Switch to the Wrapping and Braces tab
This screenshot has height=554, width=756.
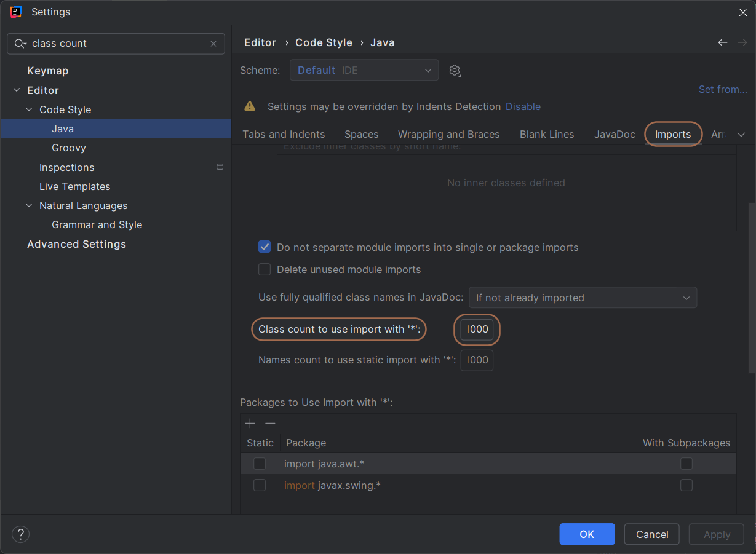point(448,134)
